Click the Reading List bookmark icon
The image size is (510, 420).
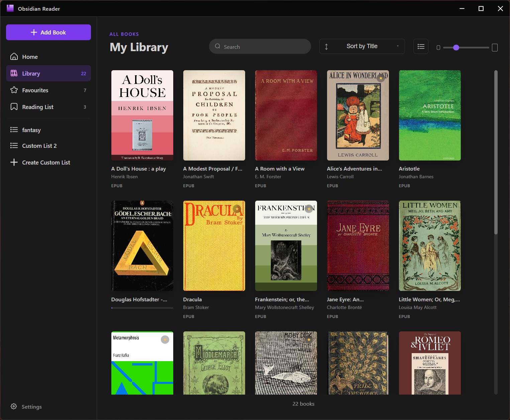pos(14,107)
